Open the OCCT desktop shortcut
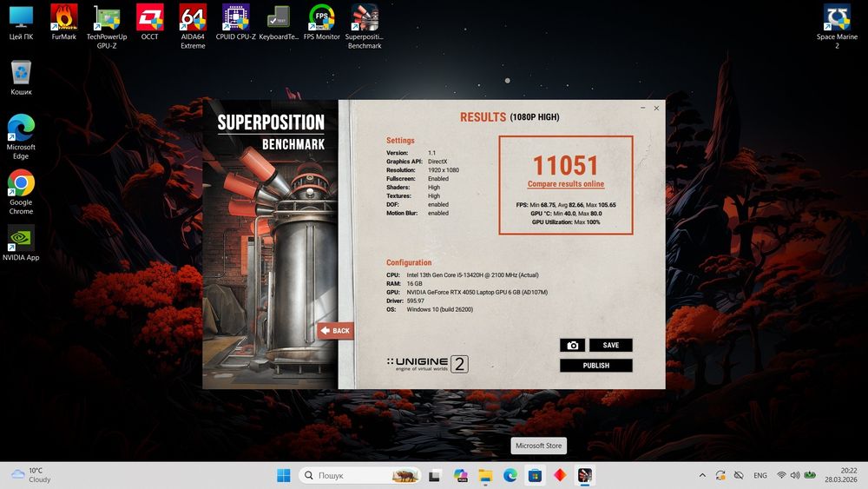This screenshot has width=868, height=489. (x=149, y=23)
